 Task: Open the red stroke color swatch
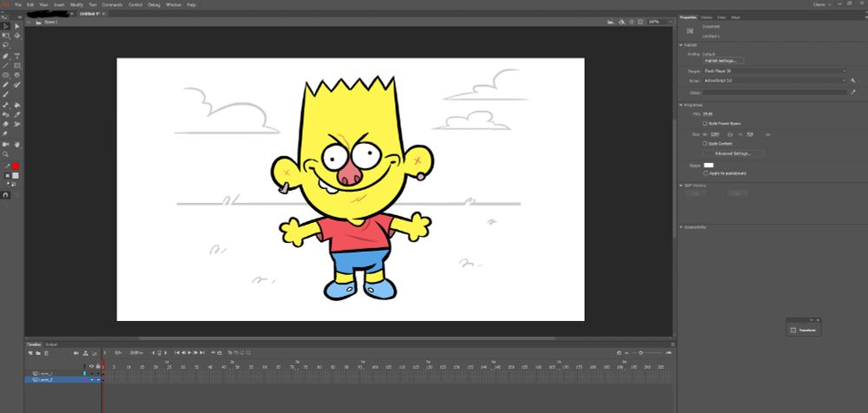coord(16,166)
